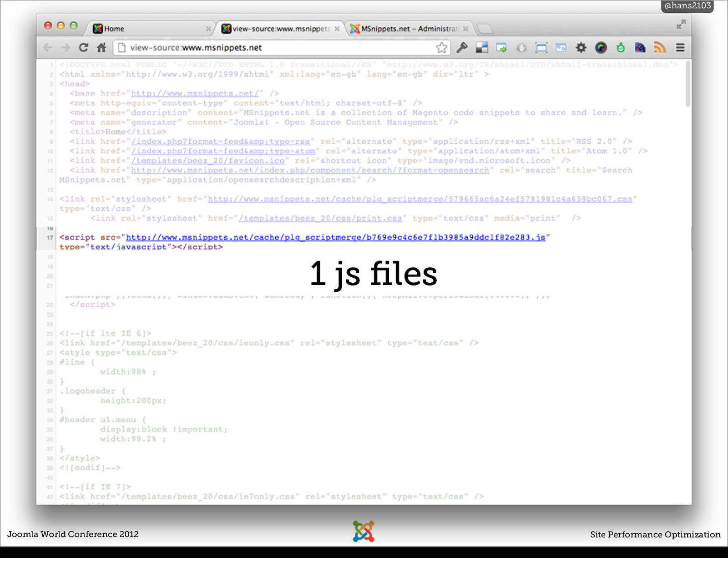Open the beez_20 favicon.ico link
This screenshot has height=561, width=728.
208,161
